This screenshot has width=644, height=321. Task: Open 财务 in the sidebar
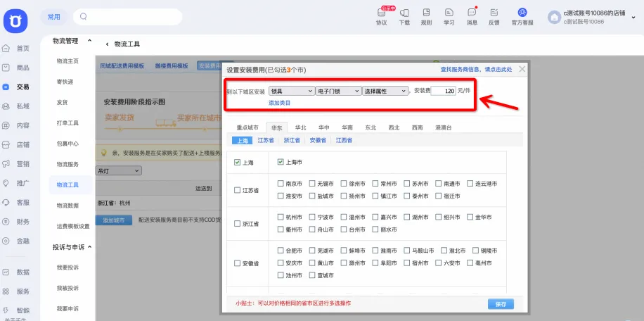pyautogui.click(x=16, y=222)
